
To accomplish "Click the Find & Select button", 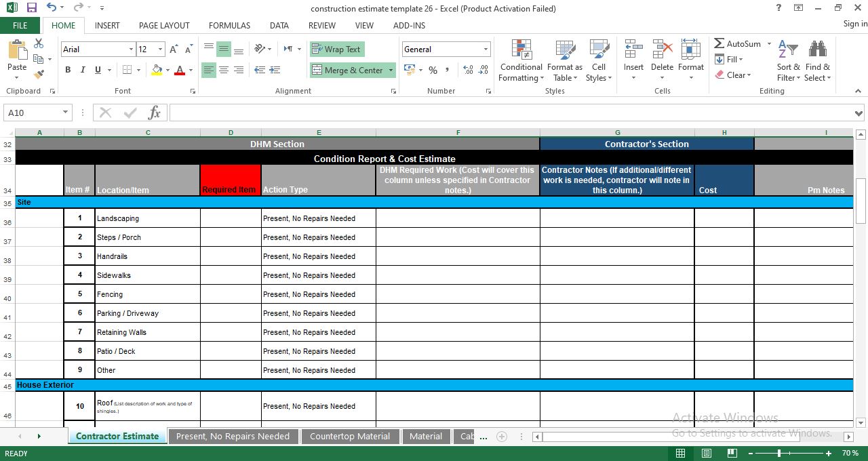I will pyautogui.click(x=818, y=60).
